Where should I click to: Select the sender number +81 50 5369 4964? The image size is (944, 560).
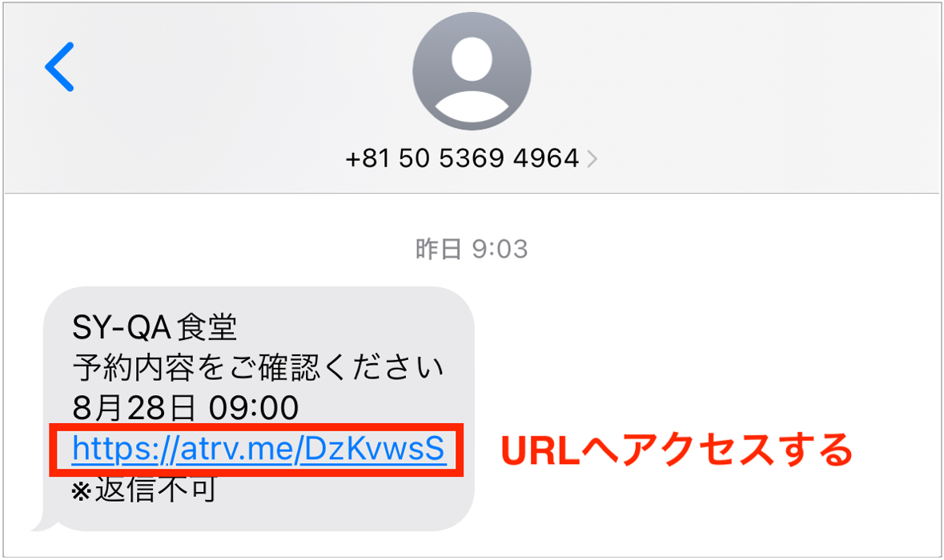point(462,158)
